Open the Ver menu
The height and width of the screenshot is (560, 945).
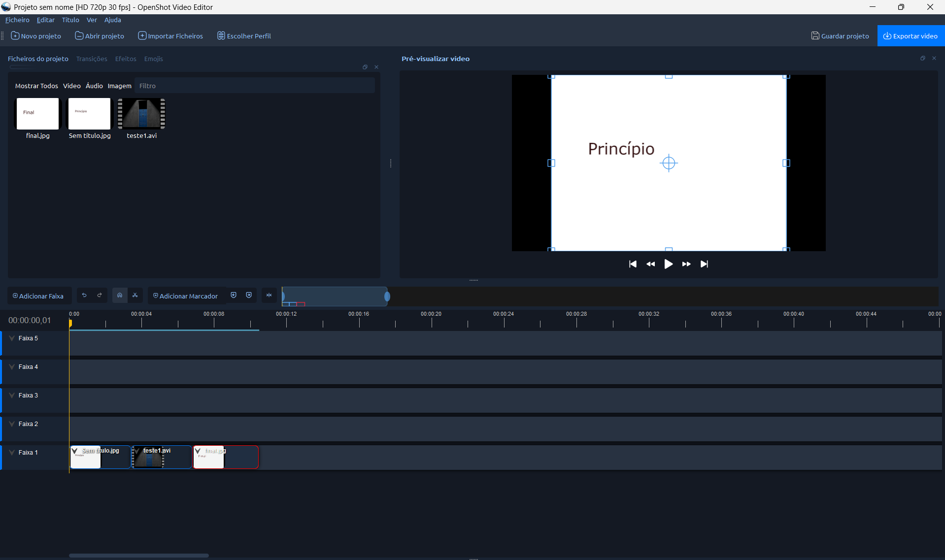[92, 20]
